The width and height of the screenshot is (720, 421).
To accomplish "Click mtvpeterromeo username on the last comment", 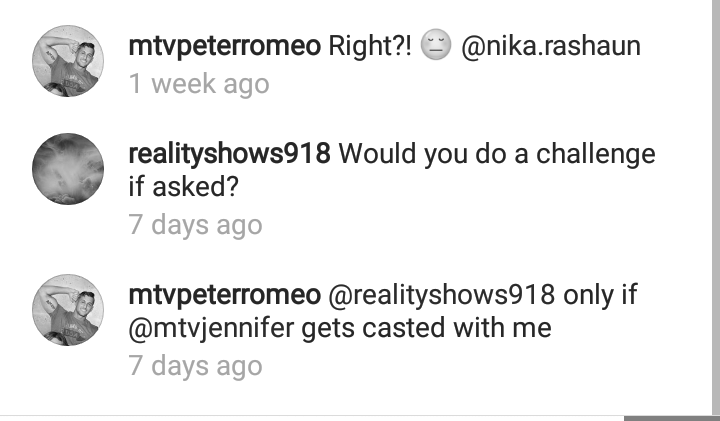I will pos(225,294).
